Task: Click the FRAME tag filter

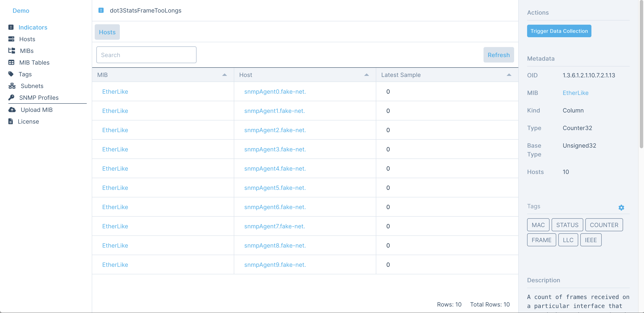Action: click(x=541, y=240)
